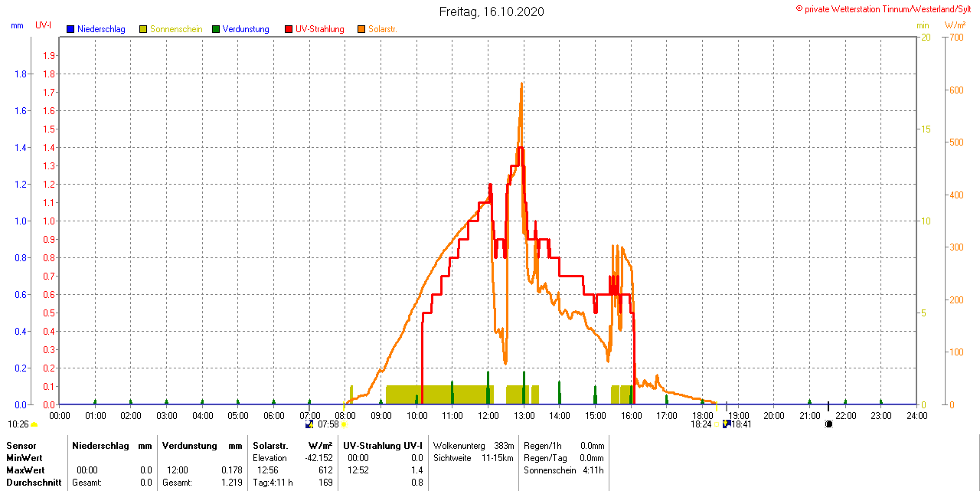This screenshot has height=491, width=980.
Task: Click the green Verdunstung legend swatch
Action: (216, 29)
